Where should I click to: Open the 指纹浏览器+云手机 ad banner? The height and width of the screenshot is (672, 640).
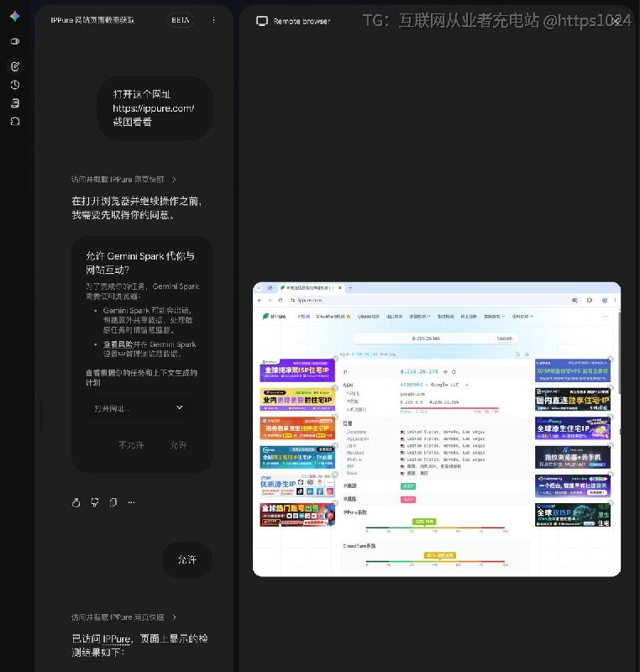[573, 457]
